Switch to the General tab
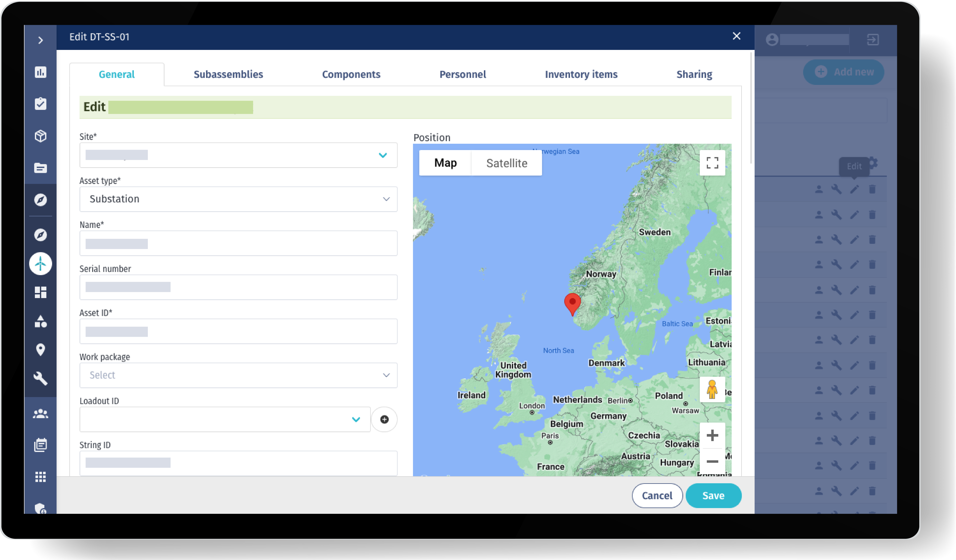Screen dimensions: 956x560 [x=117, y=74]
